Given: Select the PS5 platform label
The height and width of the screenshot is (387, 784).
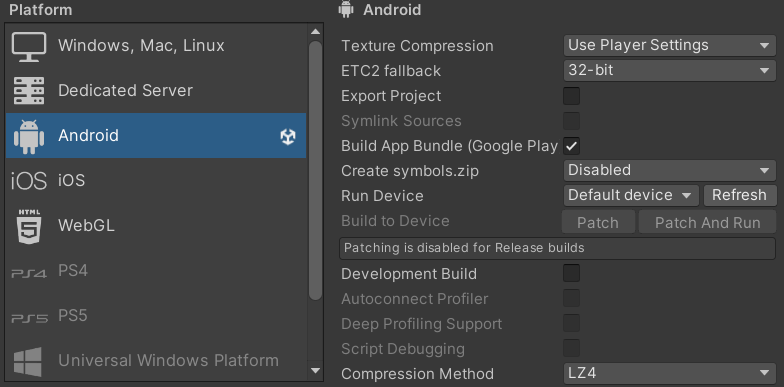Looking at the screenshot, I should (x=73, y=316).
